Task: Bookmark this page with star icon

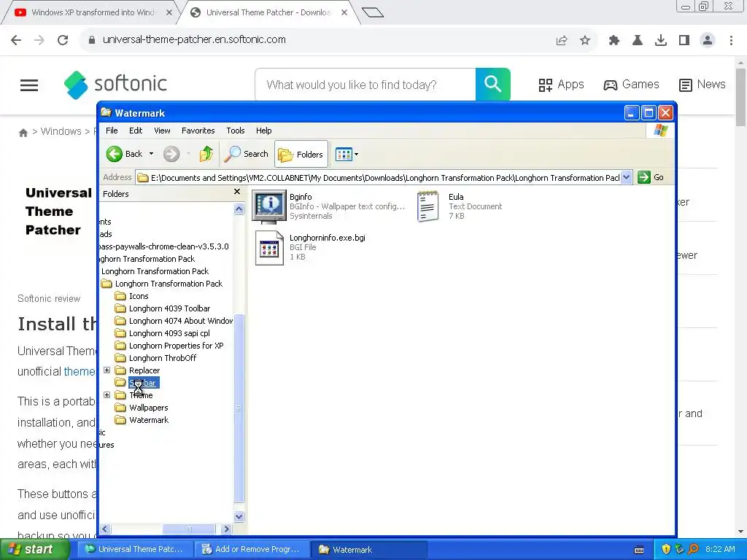Action: (585, 41)
